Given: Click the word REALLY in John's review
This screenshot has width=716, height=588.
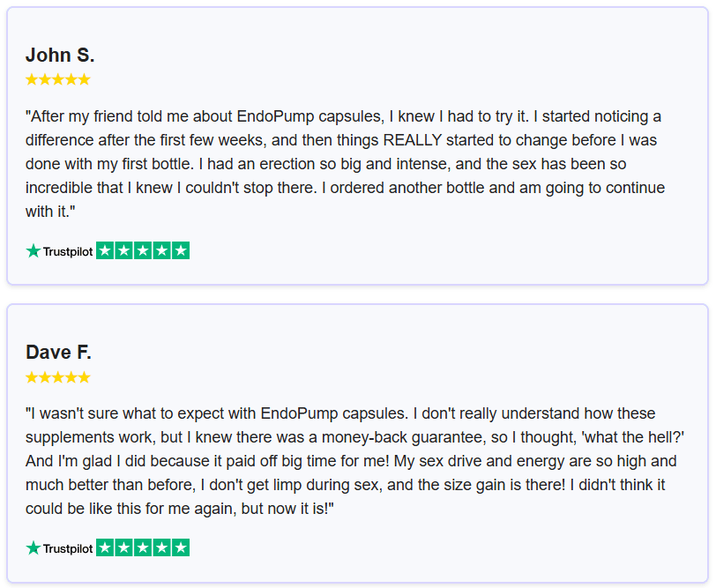Looking at the screenshot, I should pyautogui.click(x=413, y=139).
